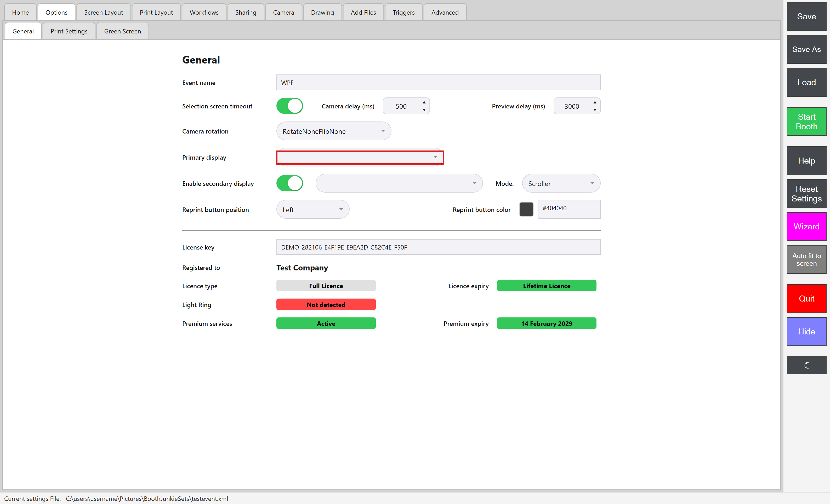
Task: Select the Options tab
Action: pos(56,13)
